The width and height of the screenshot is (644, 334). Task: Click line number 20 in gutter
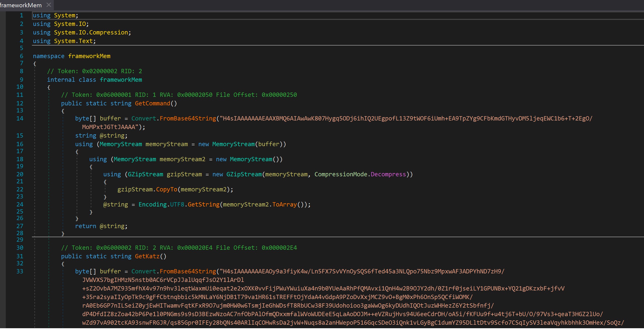tap(20, 174)
